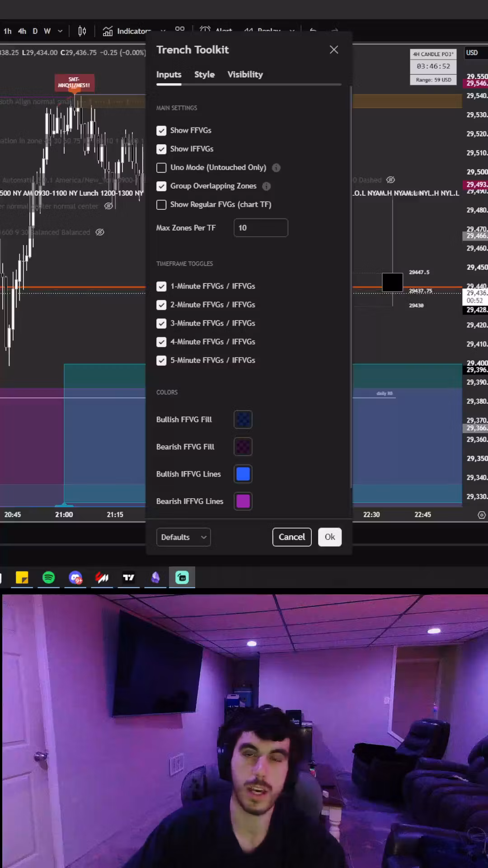Click the dialog's vertical scrollbar
Screen dimensions: 488x868
point(351,287)
